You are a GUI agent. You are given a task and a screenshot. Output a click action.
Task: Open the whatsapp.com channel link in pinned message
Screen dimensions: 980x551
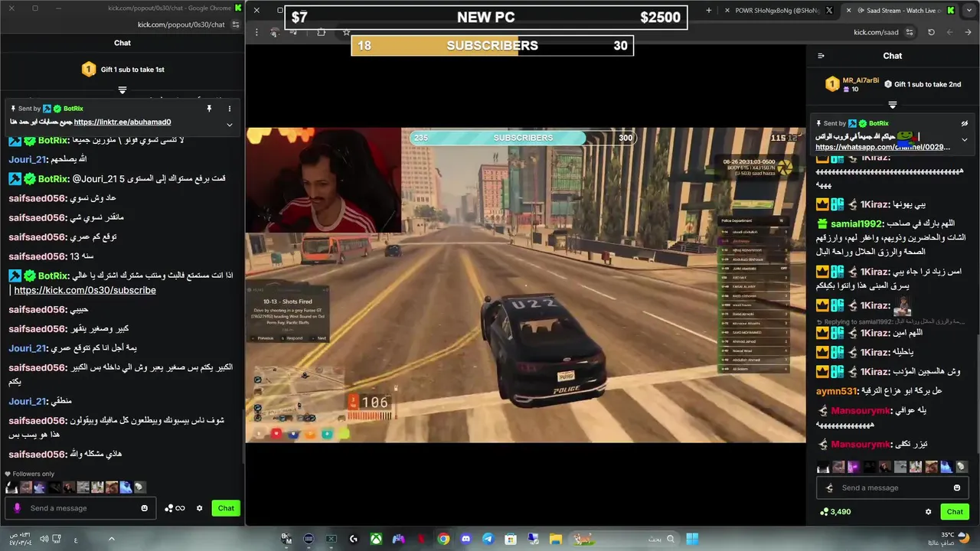[883, 147]
